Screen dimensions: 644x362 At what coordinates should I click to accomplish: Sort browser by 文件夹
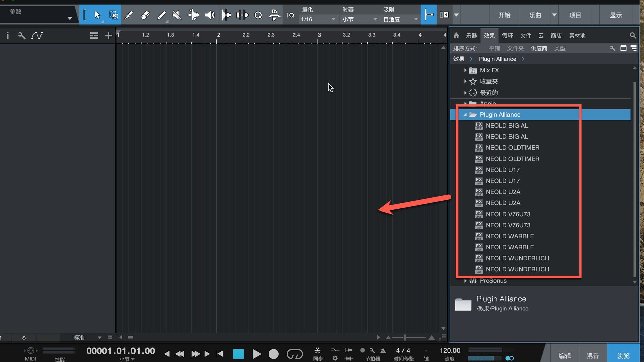(x=515, y=48)
